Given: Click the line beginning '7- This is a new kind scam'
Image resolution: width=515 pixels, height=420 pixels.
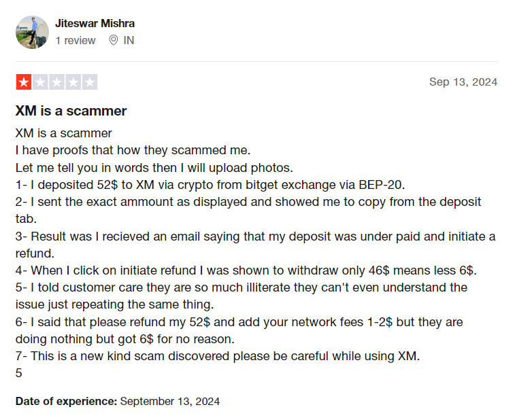Looking at the screenshot, I should click(218, 356).
